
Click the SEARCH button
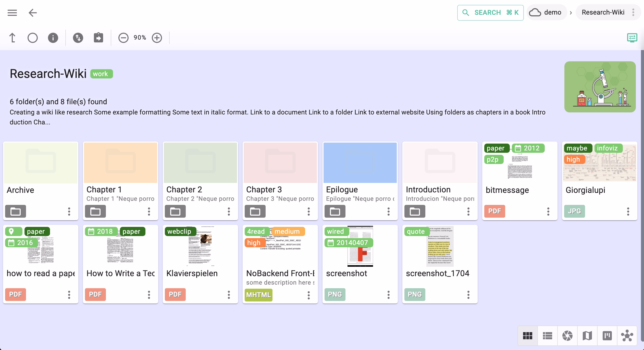tap(490, 13)
